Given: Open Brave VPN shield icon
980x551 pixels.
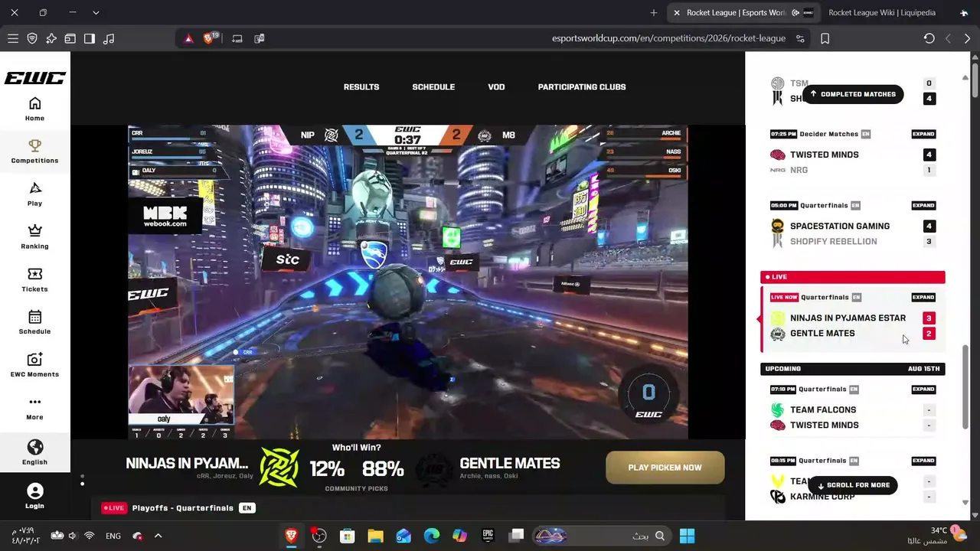Looking at the screenshot, I should click(x=32, y=38).
